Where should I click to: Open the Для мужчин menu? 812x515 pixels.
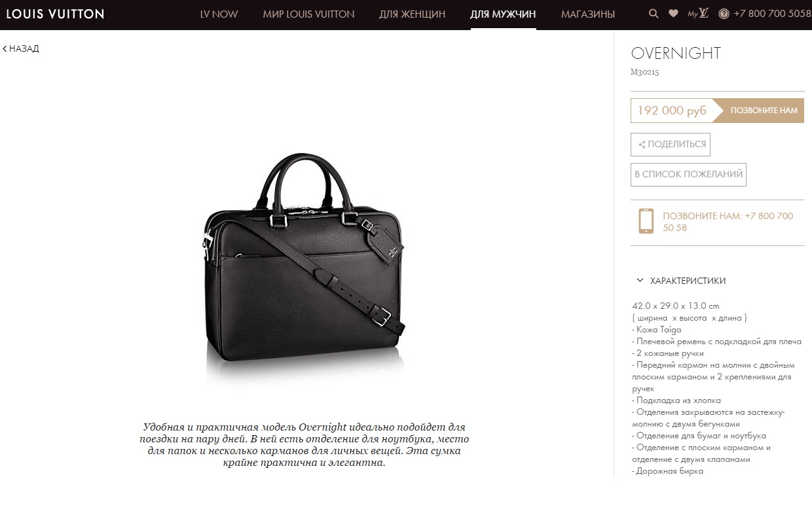(x=503, y=14)
